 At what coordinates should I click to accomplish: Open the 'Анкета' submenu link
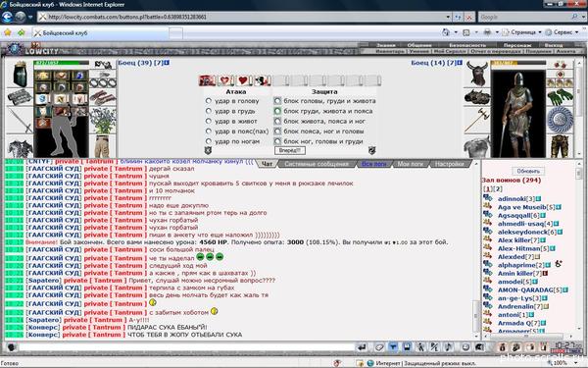pos(565,51)
